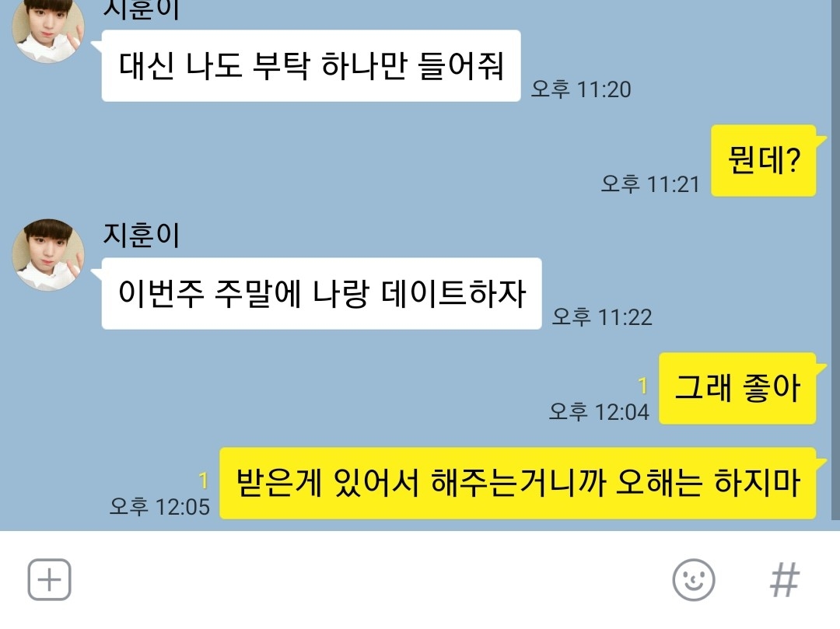The width and height of the screenshot is (840, 629).
Task: Open the plus attachment menu
Action: point(49,580)
